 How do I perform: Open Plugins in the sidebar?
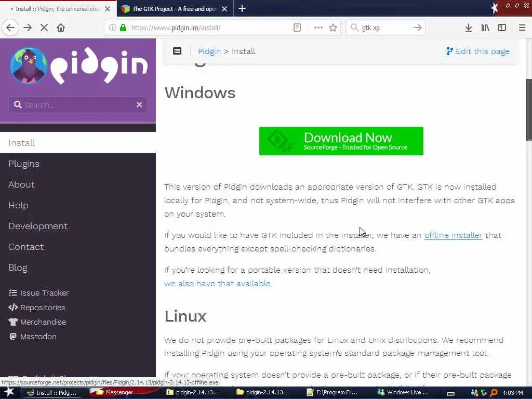click(24, 164)
